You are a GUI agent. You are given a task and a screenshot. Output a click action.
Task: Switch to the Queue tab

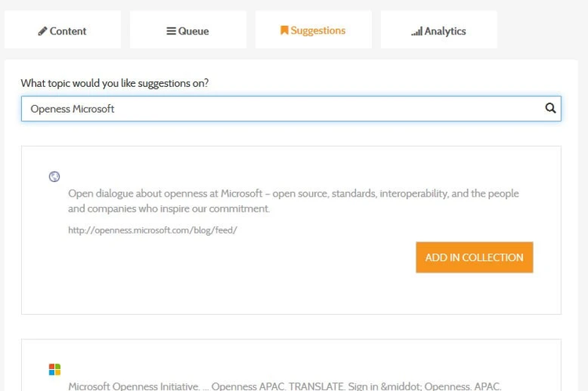[x=188, y=31]
